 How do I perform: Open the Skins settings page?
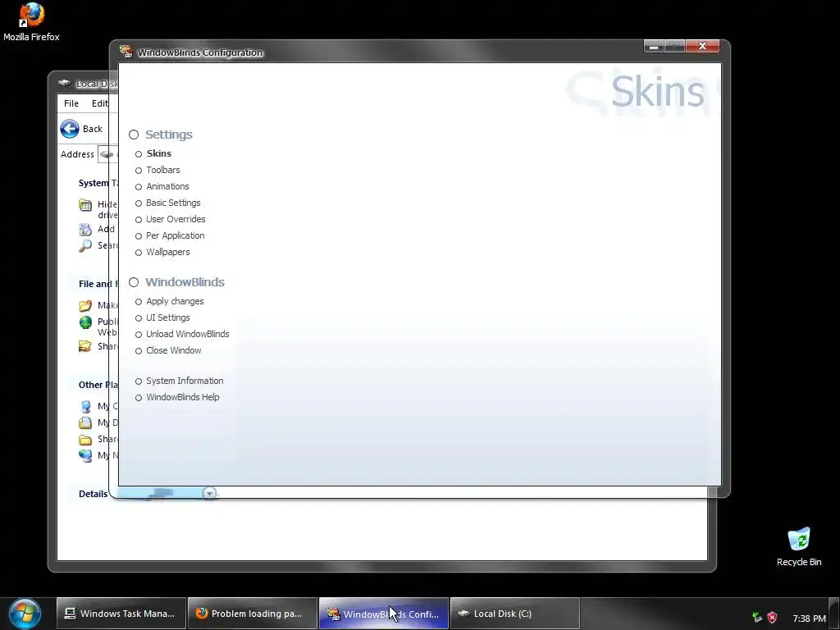(159, 153)
